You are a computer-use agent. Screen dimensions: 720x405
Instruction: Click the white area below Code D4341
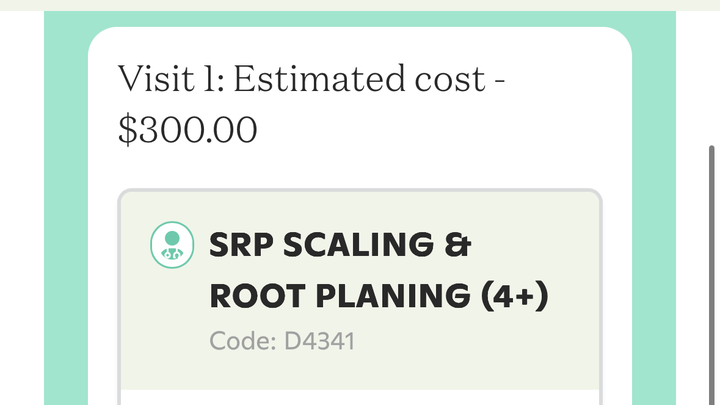tap(360, 397)
